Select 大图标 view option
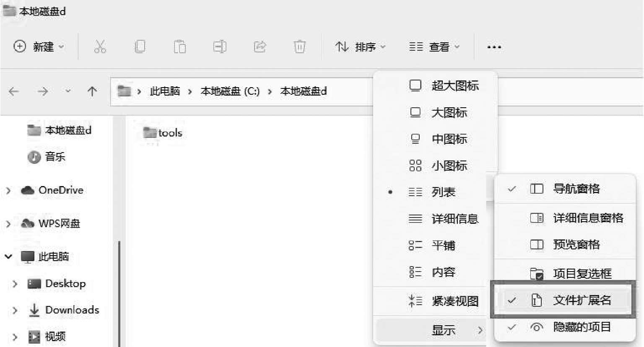Viewport: 644px width, 347px height. coord(435,112)
